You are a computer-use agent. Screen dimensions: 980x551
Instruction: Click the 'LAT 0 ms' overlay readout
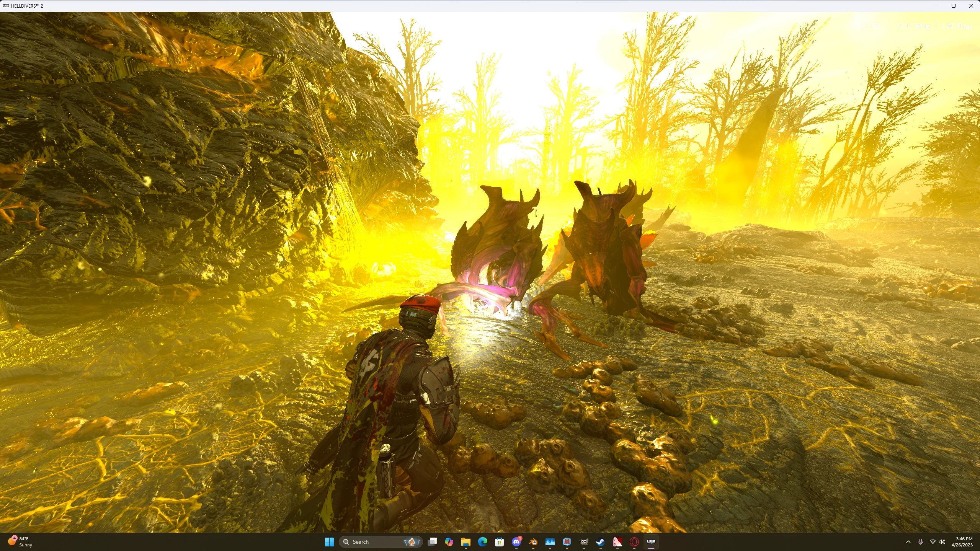[x=957, y=26]
